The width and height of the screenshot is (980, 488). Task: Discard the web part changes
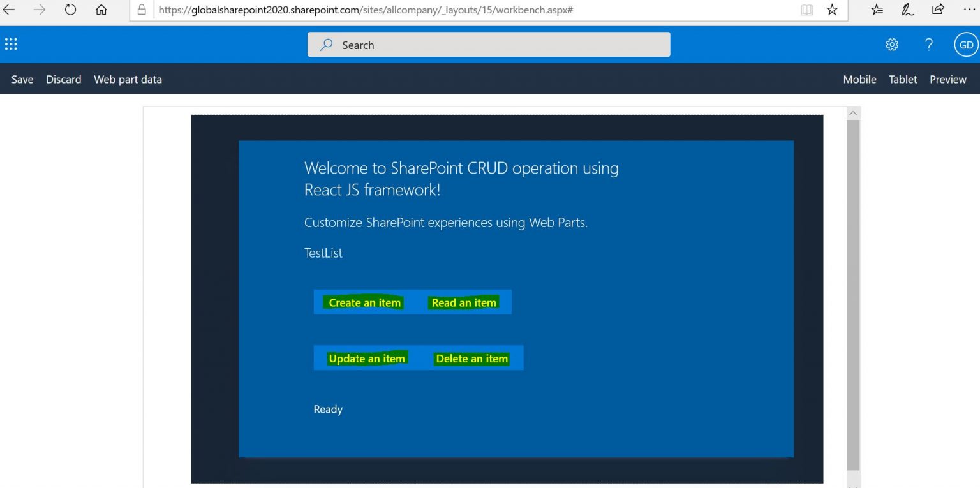pyautogui.click(x=63, y=79)
